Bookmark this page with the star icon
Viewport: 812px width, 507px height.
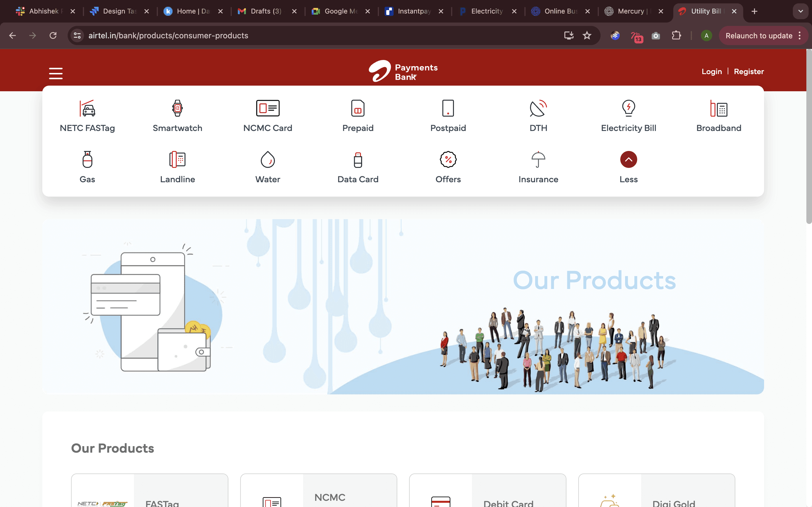[586, 35]
